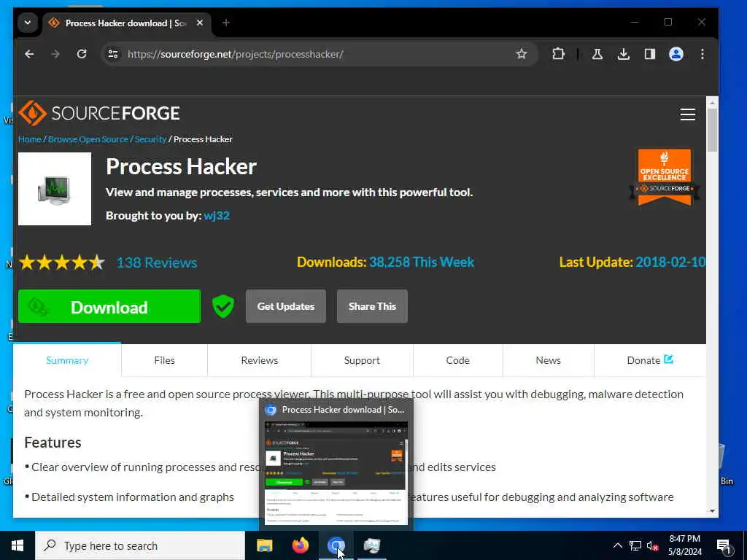Click the Windows taskbar search box
This screenshot has height=560, width=747.
[x=140, y=545]
